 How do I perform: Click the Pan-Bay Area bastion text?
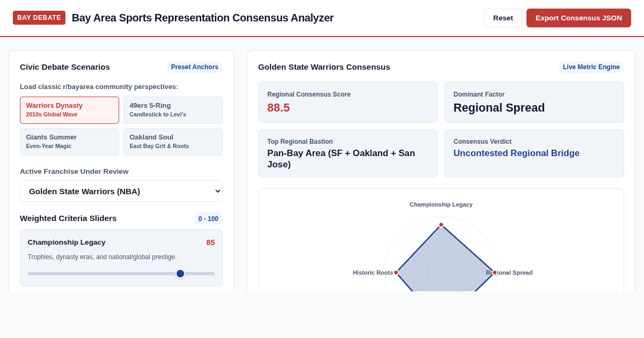pos(341,159)
